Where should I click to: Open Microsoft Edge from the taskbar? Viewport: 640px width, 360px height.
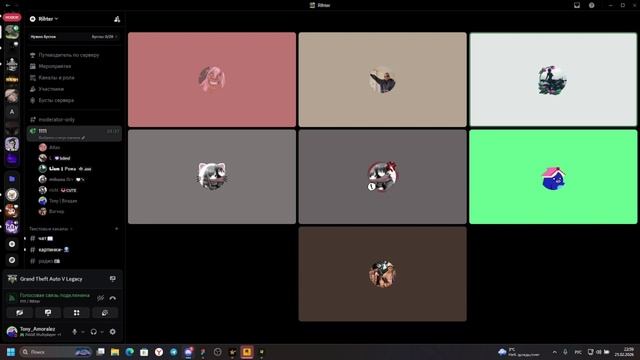130,352
